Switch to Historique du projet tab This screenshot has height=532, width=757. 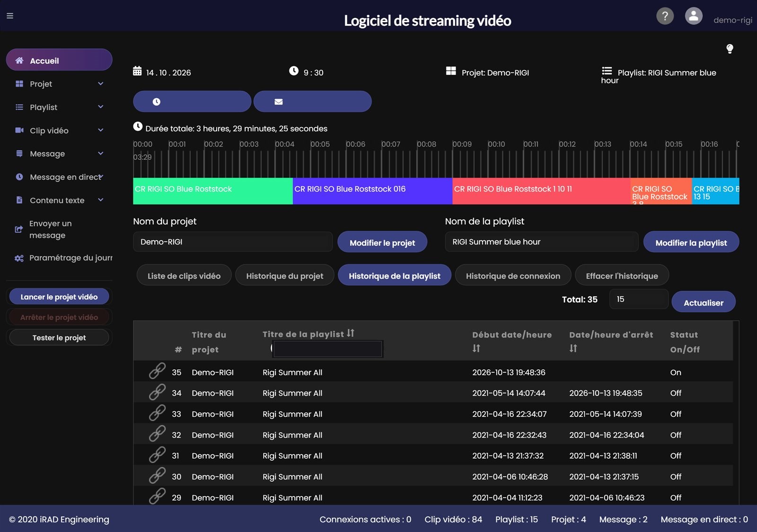pos(284,276)
